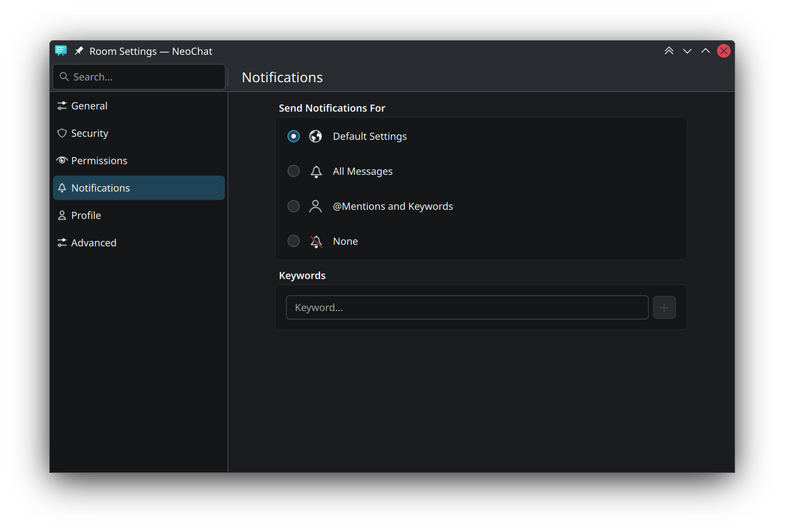
Task: Click the bell icon next to All Messages
Action: coord(316,172)
